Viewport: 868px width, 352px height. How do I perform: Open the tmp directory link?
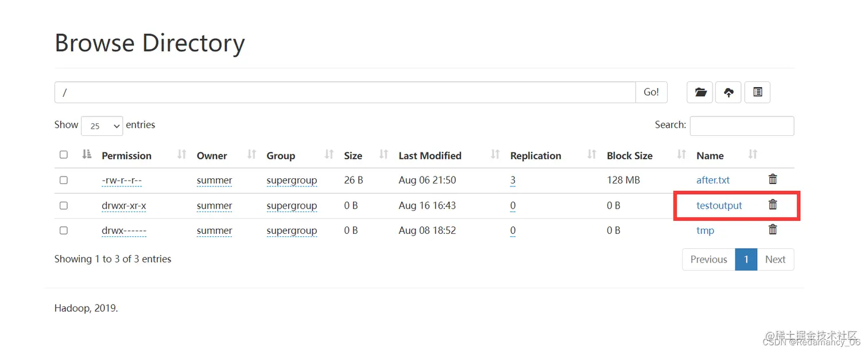(706, 230)
